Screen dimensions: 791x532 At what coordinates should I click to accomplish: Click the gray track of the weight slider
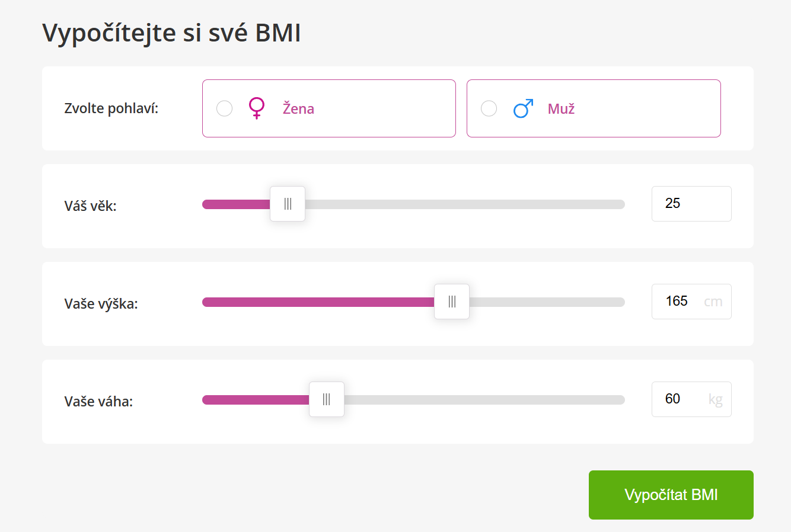[x=484, y=400]
